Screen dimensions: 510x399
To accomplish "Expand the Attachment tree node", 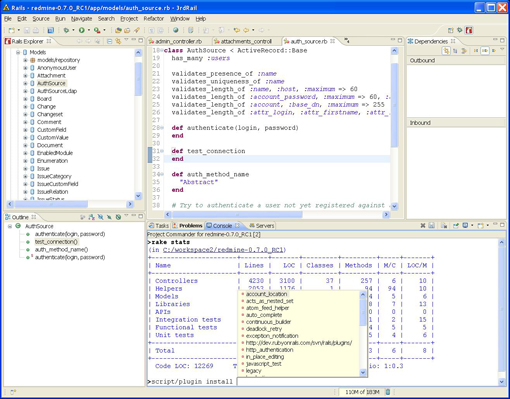I will [x=25, y=76].
